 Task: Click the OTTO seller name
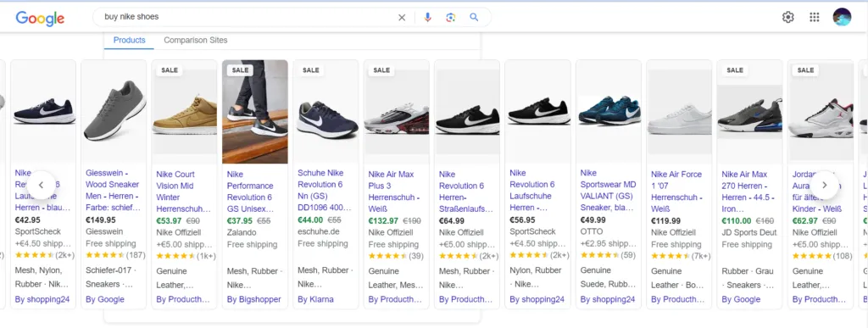point(592,231)
